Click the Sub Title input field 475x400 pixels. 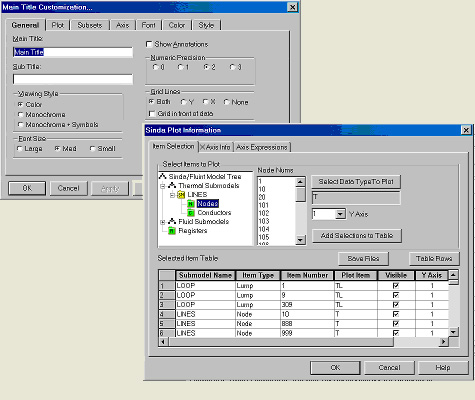(x=73, y=79)
